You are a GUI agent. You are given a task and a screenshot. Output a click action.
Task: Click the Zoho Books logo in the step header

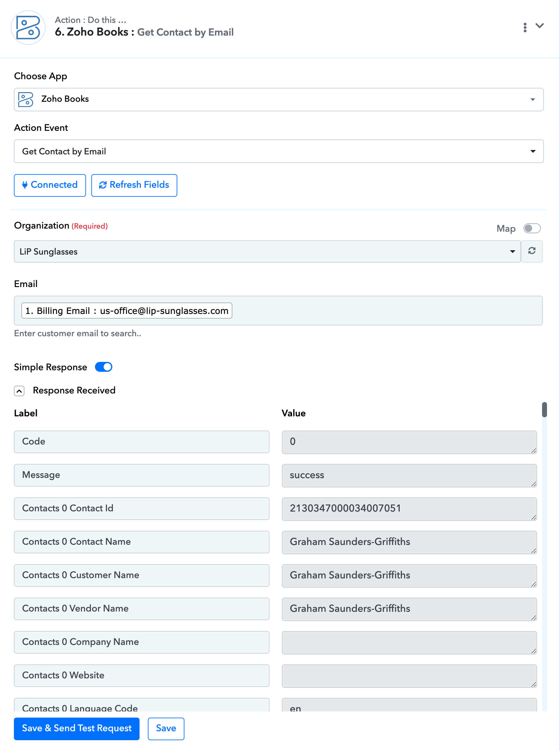point(28,28)
